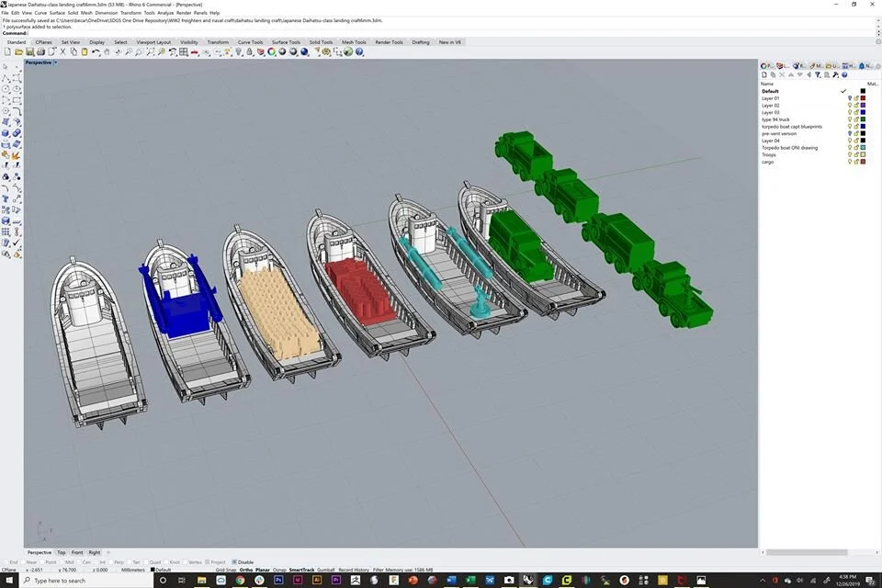882x588 pixels.
Task: Select the Pan hand tool
Action: 107,51
